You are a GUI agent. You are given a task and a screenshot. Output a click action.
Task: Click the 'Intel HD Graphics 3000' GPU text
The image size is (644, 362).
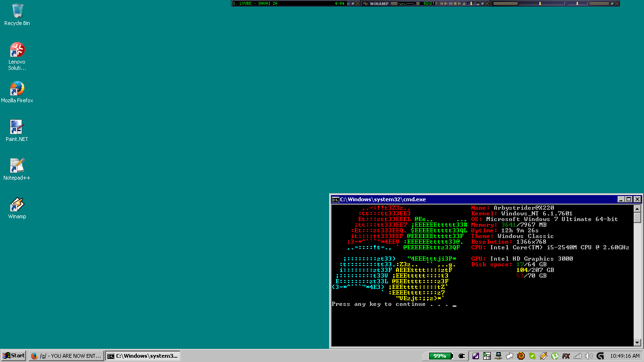pyautogui.click(x=531, y=259)
